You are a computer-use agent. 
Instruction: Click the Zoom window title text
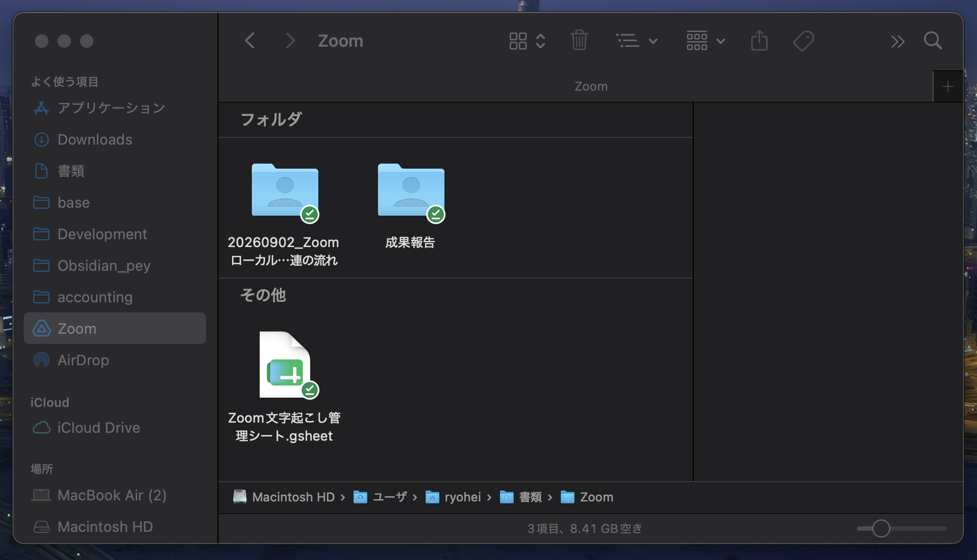tap(341, 41)
